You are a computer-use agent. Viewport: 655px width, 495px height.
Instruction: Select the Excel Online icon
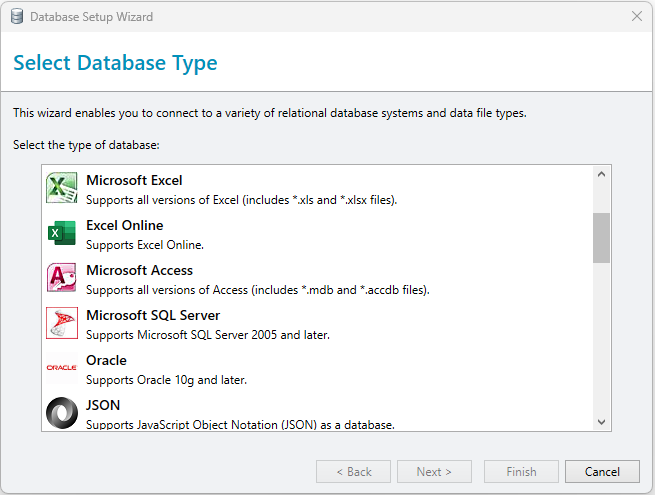tap(62, 233)
